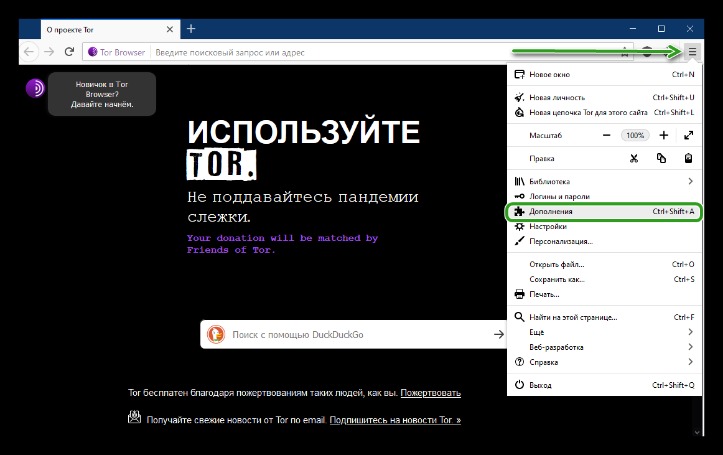The image size is (723, 455).
Task: Expand the 'Справка' help submenu
Action: click(604, 362)
